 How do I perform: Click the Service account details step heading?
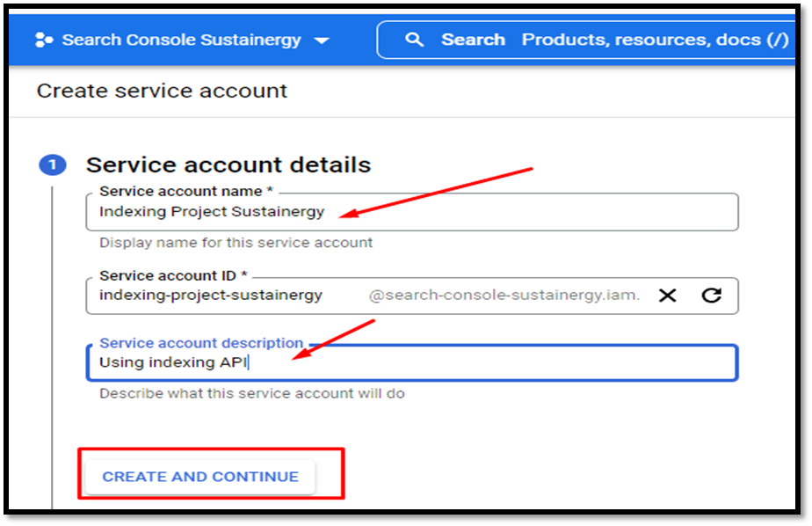pos(228,164)
